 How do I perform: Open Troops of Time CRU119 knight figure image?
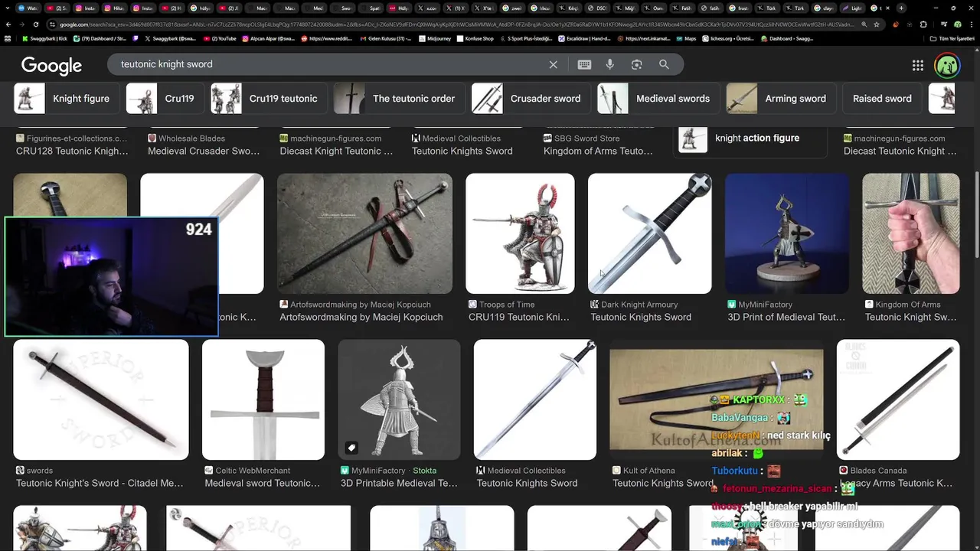click(520, 233)
